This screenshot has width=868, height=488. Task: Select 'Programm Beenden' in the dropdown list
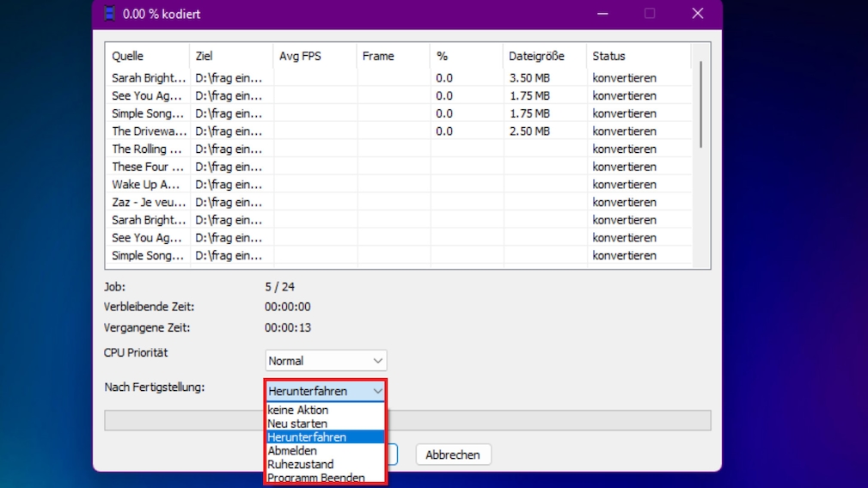point(315,478)
